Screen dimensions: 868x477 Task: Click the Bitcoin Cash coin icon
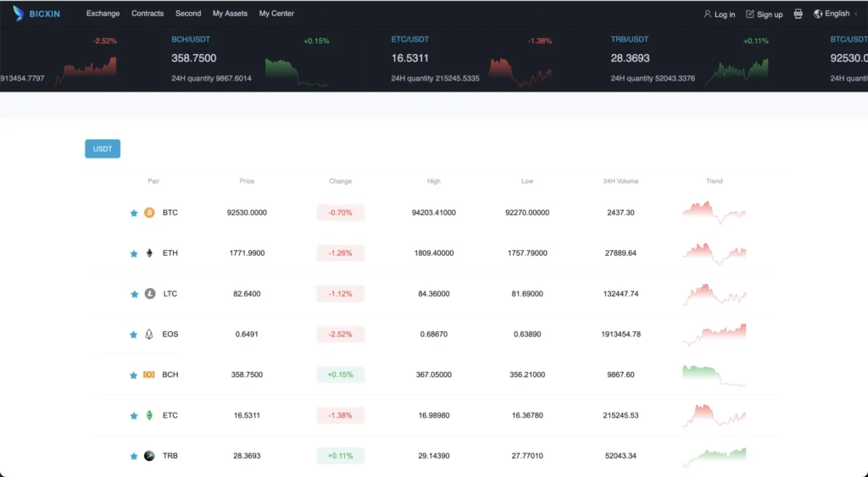click(149, 374)
